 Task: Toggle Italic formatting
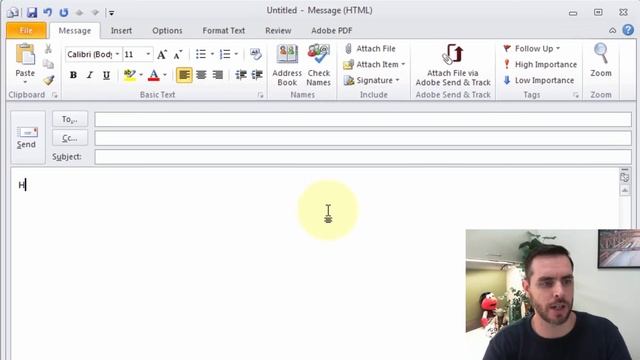89,75
